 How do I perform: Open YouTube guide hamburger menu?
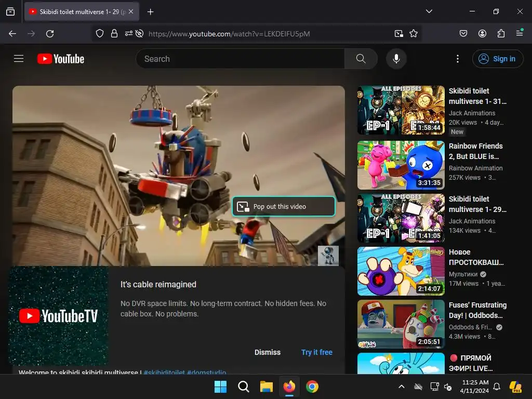19,59
